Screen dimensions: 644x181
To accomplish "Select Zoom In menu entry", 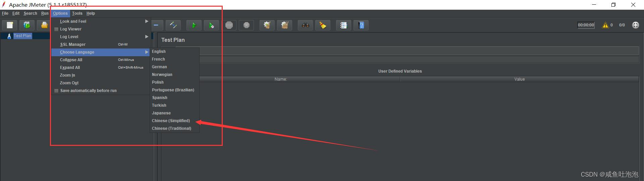I will point(100,75).
